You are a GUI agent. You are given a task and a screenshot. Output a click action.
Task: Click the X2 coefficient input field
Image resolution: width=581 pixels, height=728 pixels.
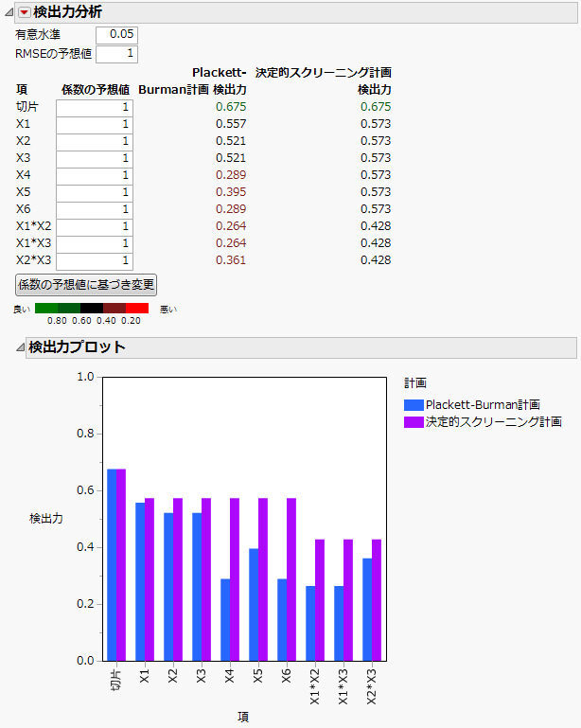95,142
